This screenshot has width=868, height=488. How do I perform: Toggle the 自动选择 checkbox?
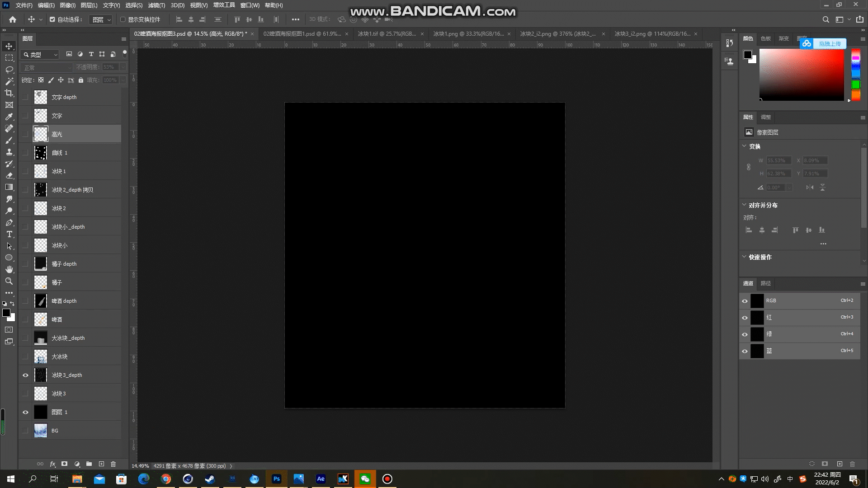[52, 19]
